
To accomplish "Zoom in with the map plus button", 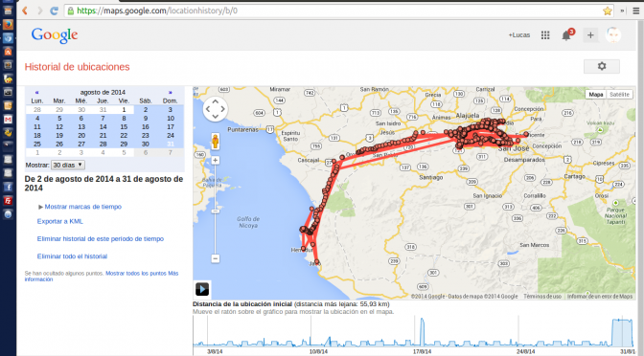I will pyautogui.click(x=216, y=161).
